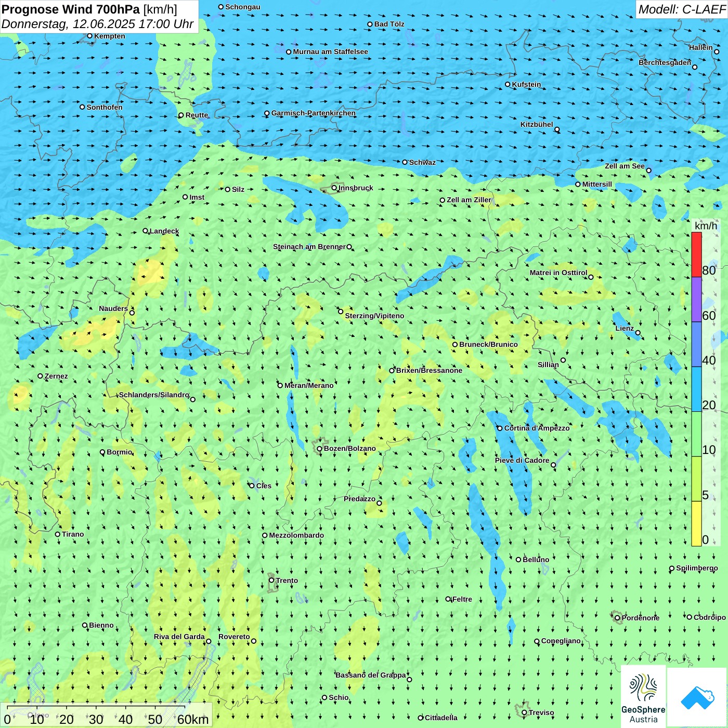The height and width of the screenshot is (728, 728).
Task: Click the 'Prognose Wind 700hPa [km/h]' title
Action: 89,9
